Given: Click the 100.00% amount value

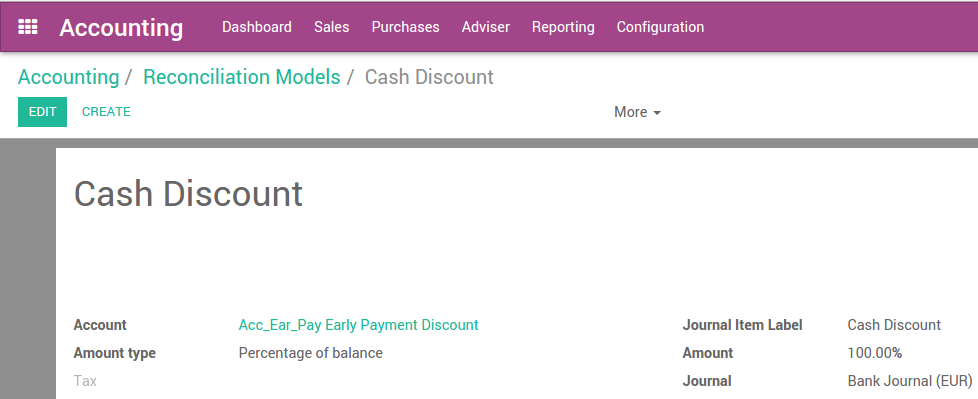Looking at the screenshot, I should pyautogui.click(x=874, y=353).
